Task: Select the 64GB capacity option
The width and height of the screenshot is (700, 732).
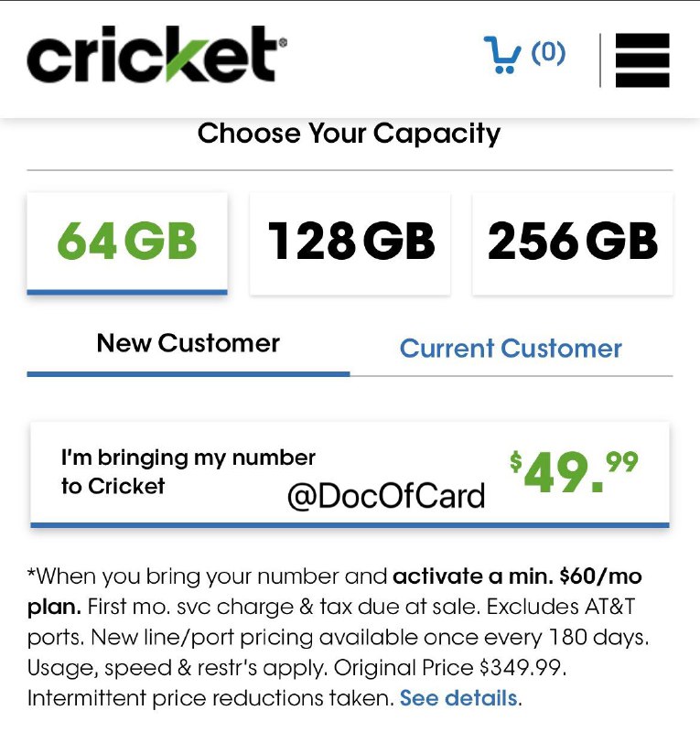Action: point(126,241)
